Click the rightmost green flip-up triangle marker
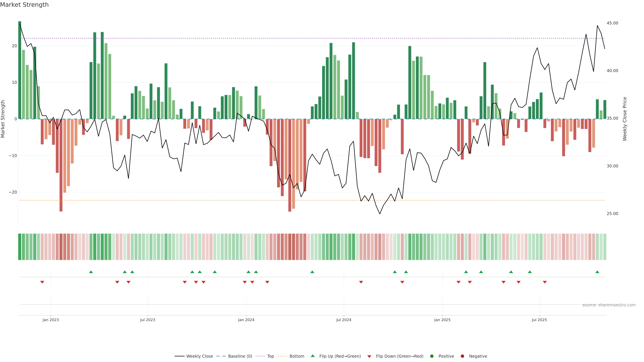This screenshot has width=644, height=362. (x=597, y=272)
